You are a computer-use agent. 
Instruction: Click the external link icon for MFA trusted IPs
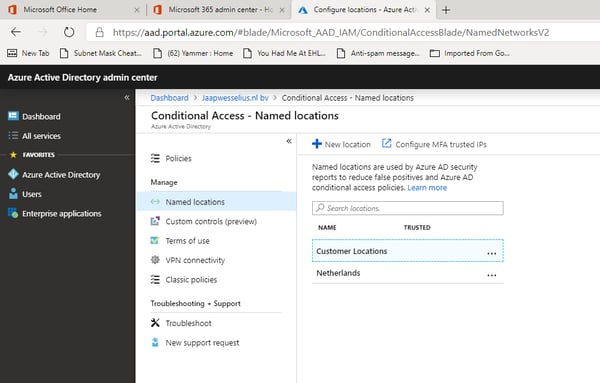point(386,143)
